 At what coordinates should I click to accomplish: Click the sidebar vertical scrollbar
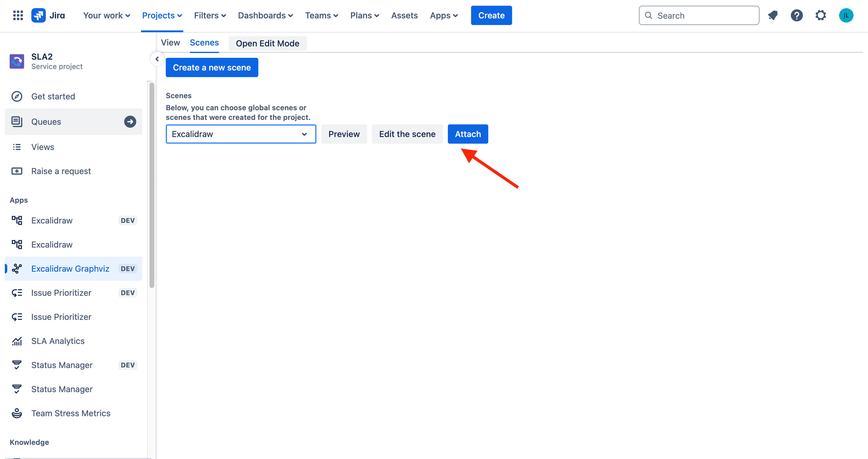[152, 185]
